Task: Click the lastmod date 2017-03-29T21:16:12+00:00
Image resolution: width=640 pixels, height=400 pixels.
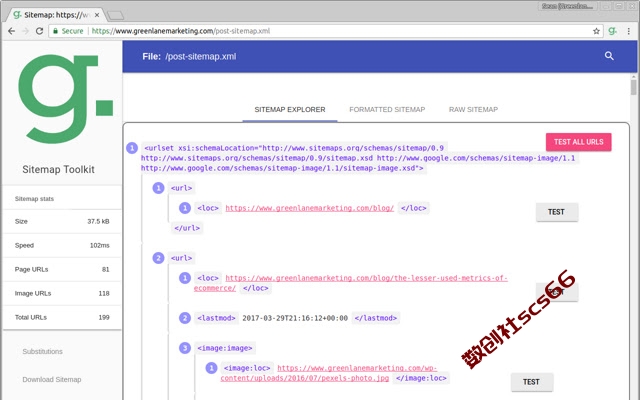Action: tap(295, 318)
